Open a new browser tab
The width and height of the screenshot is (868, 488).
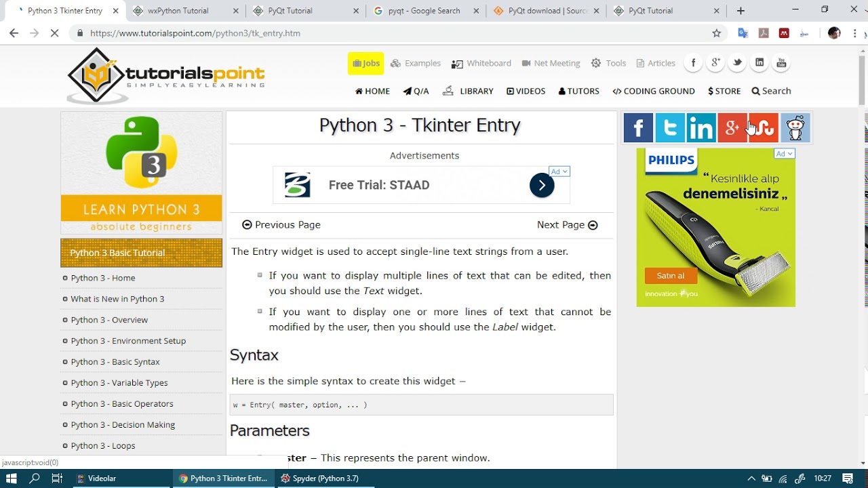tap(741, 11)
